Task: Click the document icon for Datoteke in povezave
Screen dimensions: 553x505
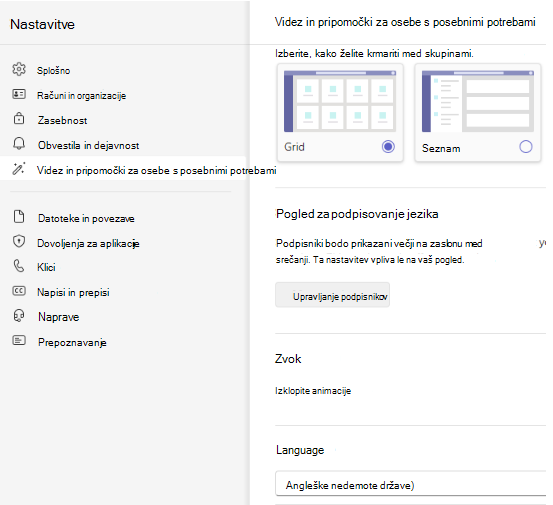Action: tap(19, 217)
